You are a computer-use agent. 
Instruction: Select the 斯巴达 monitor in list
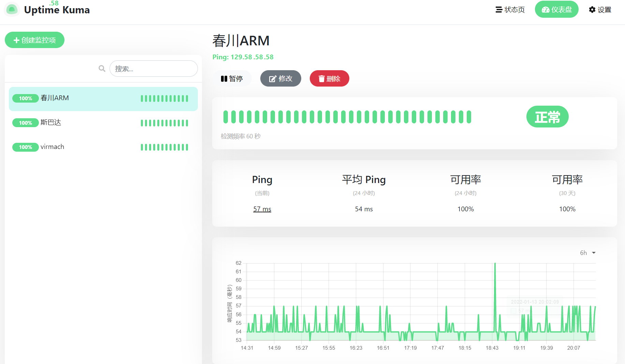(x=103, y=123)
